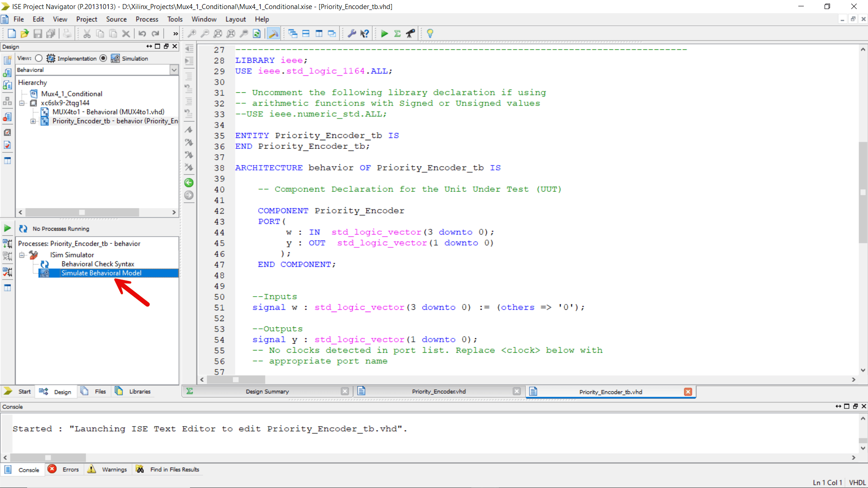Click the Save All toolbar icon

click(51, 33)
